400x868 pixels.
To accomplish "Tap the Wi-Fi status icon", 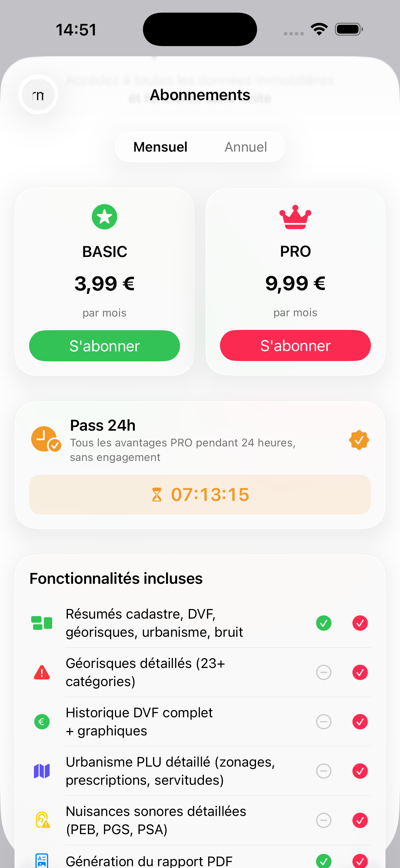I will point(319,29).
